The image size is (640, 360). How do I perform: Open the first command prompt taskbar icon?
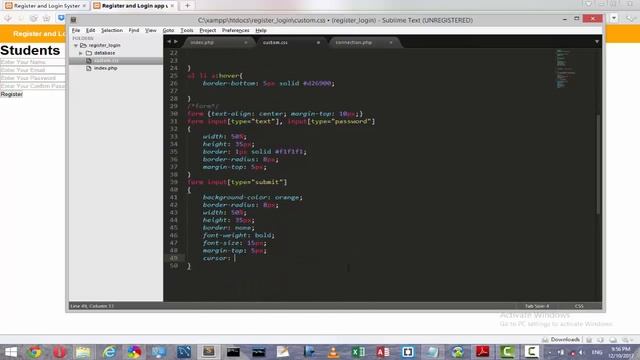click(x=233, y=352)
